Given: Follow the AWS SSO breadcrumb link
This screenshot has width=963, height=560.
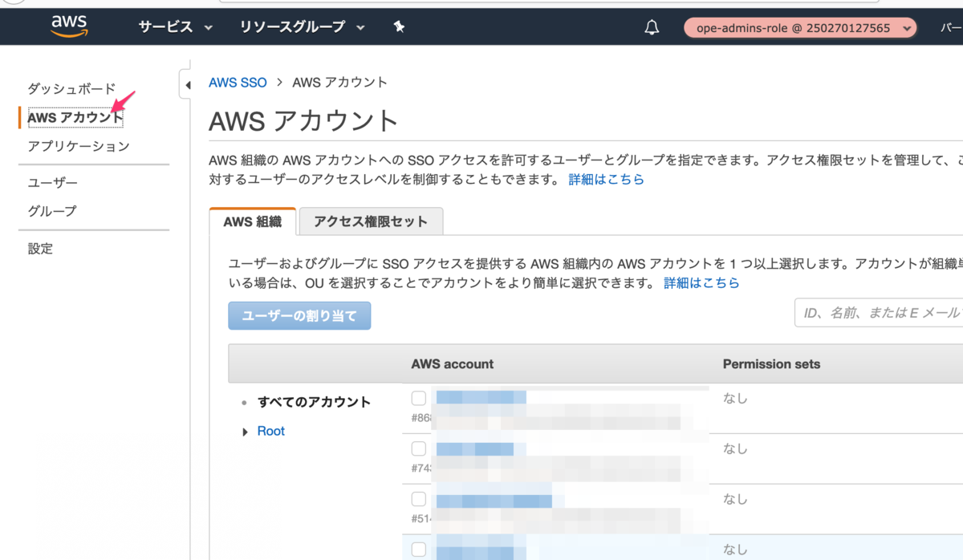Looking at the screenshot, I should click(x=238, y=82).
